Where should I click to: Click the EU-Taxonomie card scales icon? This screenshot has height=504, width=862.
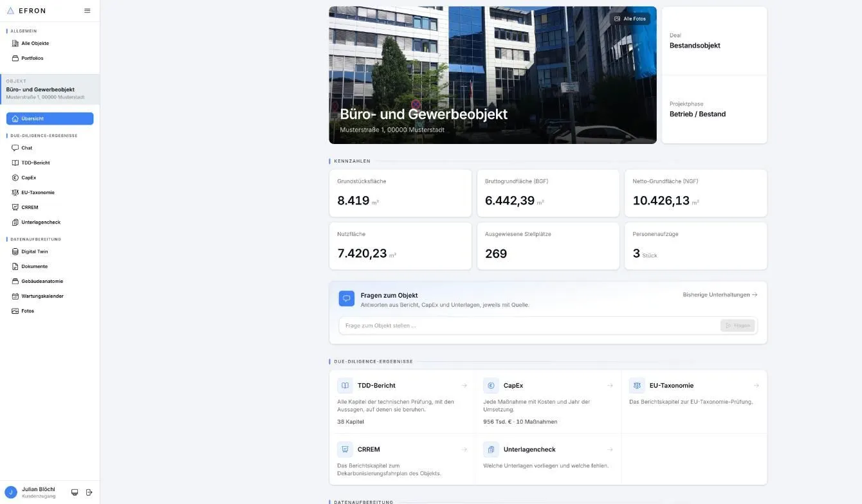637,386
